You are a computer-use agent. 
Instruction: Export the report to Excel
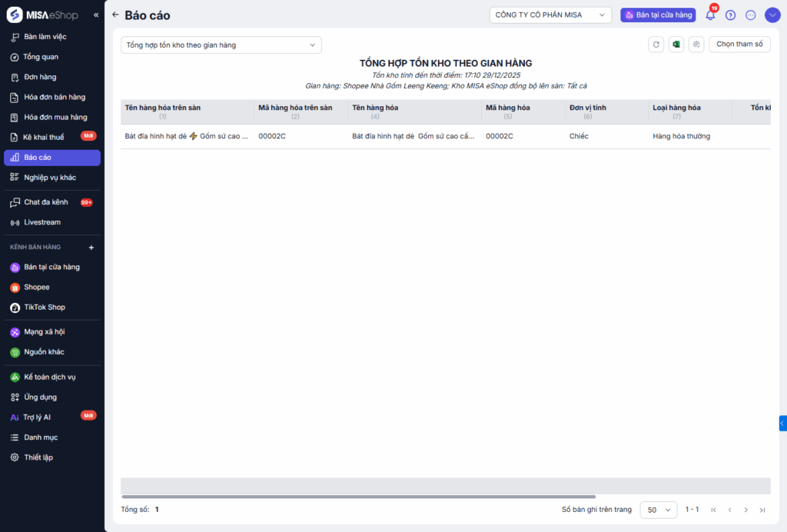(676, 44)
